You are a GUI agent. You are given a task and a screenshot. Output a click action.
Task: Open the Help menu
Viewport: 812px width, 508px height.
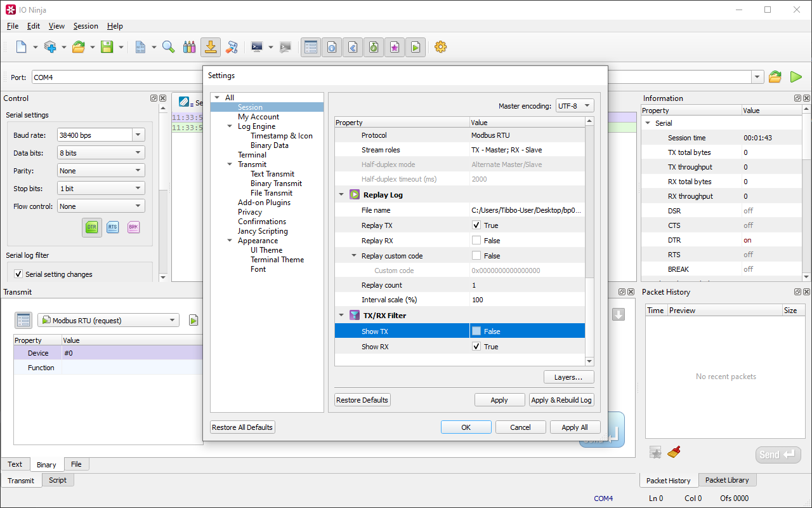tap(115, 26)
